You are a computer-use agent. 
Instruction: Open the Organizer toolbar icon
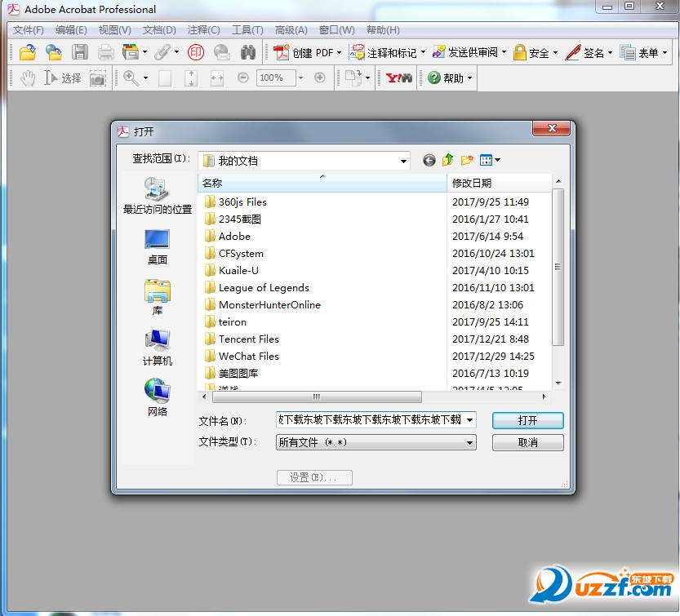(x=130, y=52)
